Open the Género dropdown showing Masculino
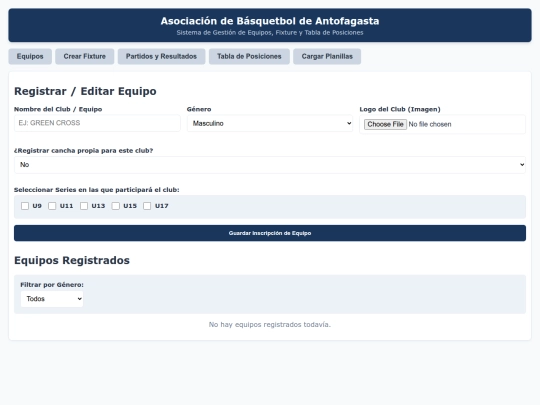The height and width of the screenshot is (405, 540). (270, 123)
